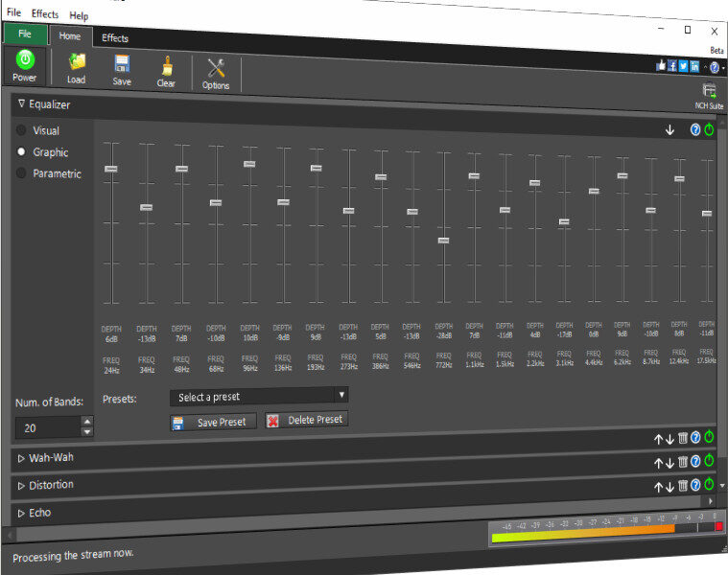
Task: Click the 24Hz band slider handle
Action: point(111,169)
